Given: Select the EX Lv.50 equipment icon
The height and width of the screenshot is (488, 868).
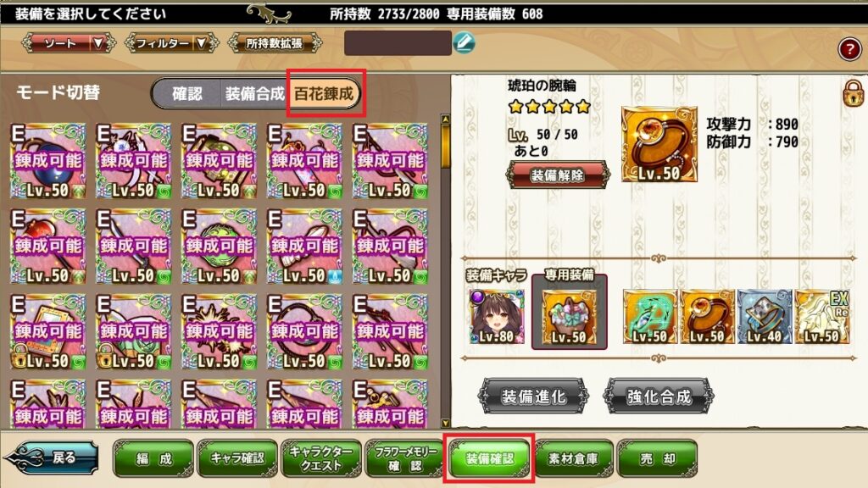Looking at the screenshot, I should pyautogui.click(x=822, y=317).
